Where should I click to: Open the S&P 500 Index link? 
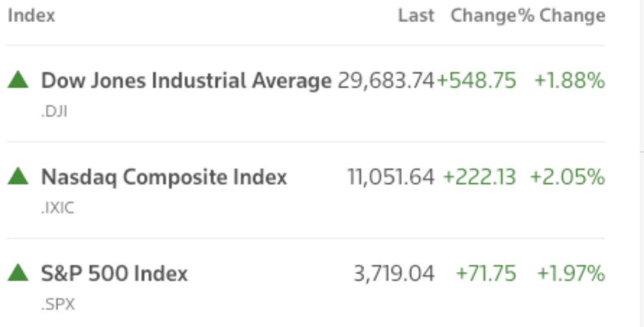tap(114, 273)
